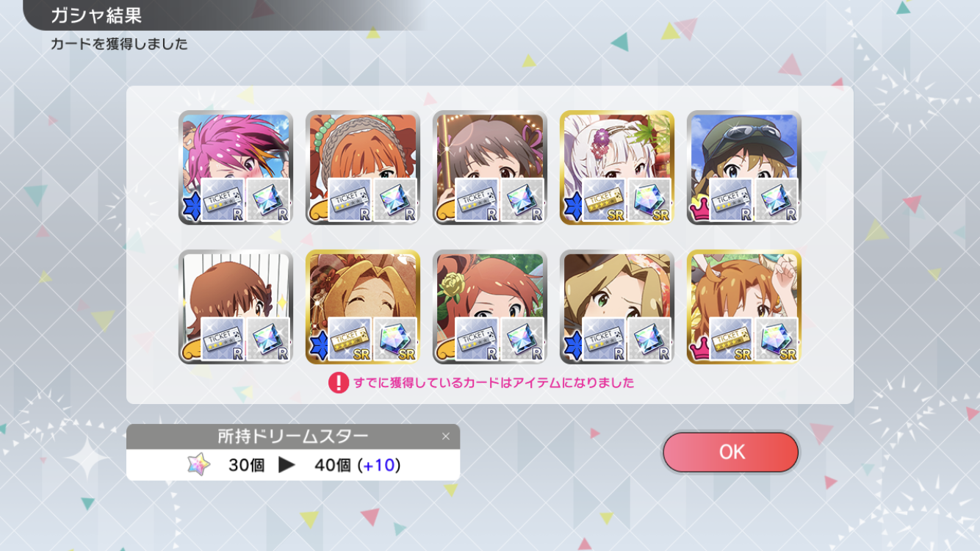Select the green-eyed blonde idol R card

[x=617, y=307]
